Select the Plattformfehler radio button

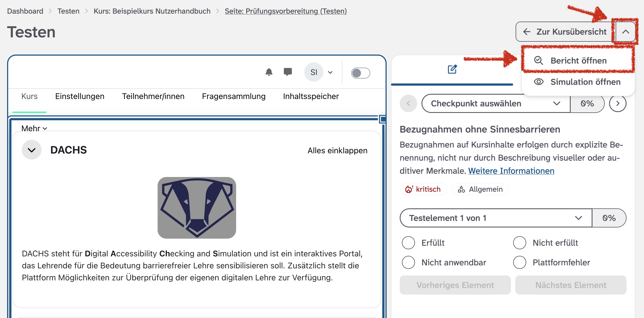[520, 262]
